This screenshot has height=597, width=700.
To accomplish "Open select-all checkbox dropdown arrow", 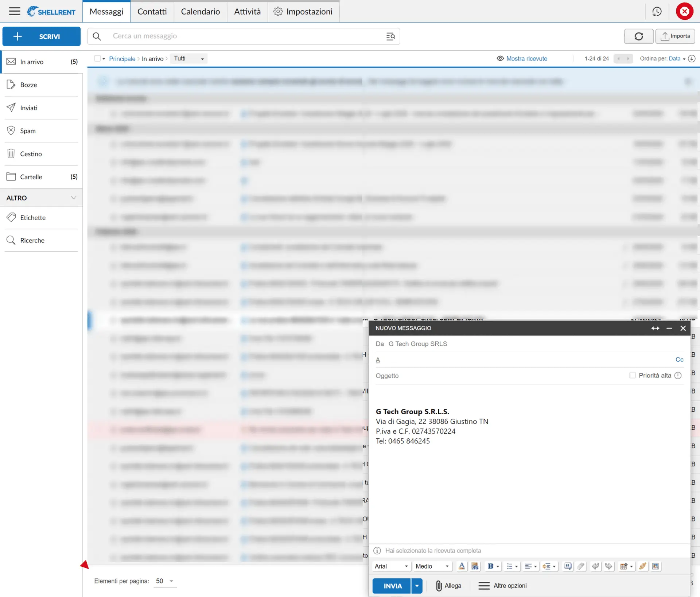I will pyautogui.click(x=104, y=59).
